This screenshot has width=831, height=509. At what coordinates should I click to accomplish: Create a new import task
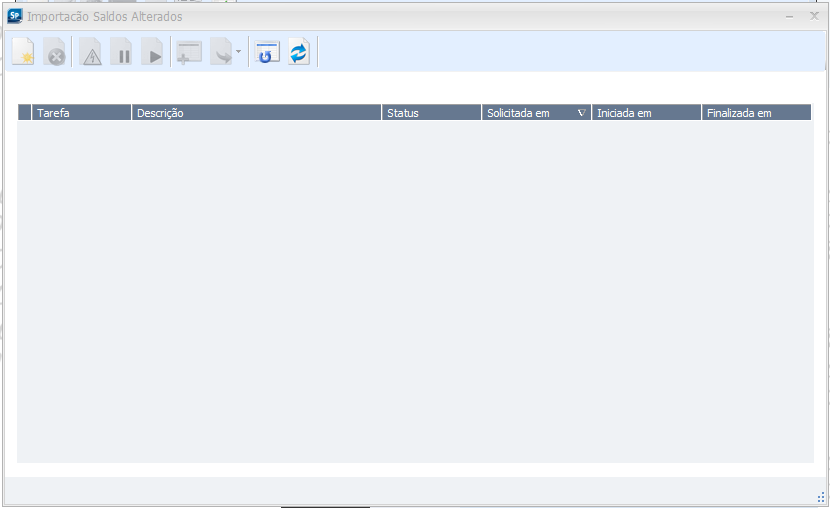[x=23, y=52]
